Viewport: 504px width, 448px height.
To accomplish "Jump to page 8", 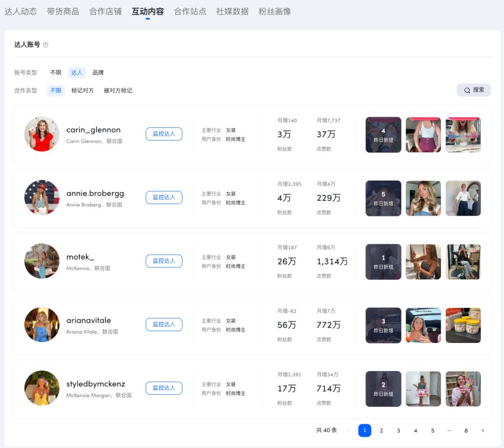I will tap(466, 431).
